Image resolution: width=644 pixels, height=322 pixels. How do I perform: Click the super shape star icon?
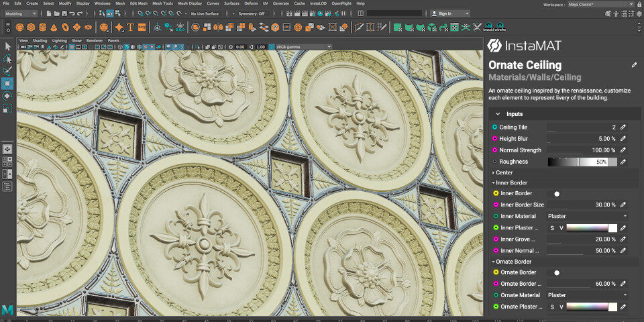(119, 28)
